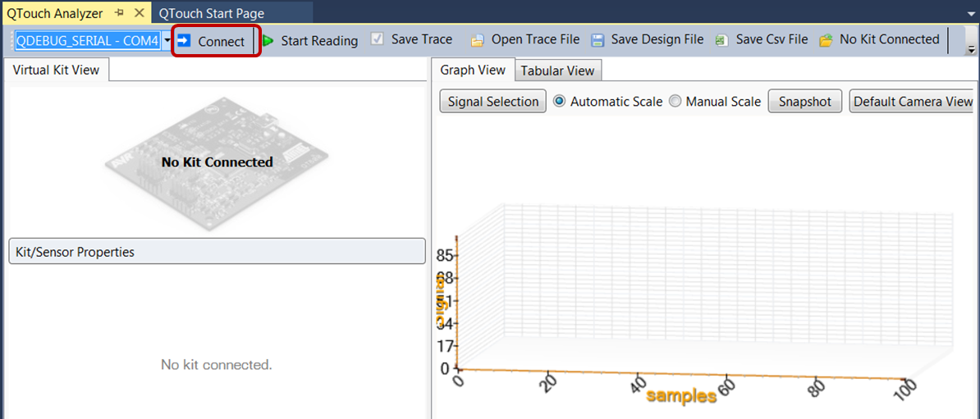This screenshot has width=980, height=419.
Task: Switch to the QTouch Start Page tab
Action: click(x=212, y=13)
